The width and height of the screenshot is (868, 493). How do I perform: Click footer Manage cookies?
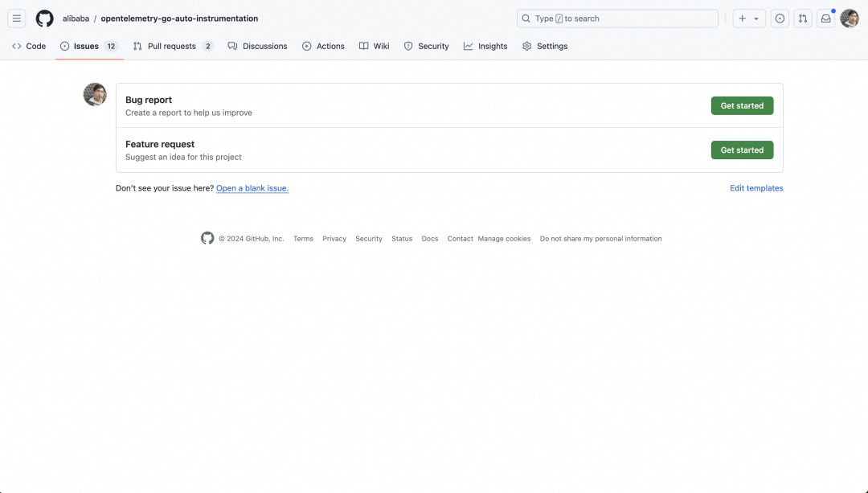click(x=504, y=239)
